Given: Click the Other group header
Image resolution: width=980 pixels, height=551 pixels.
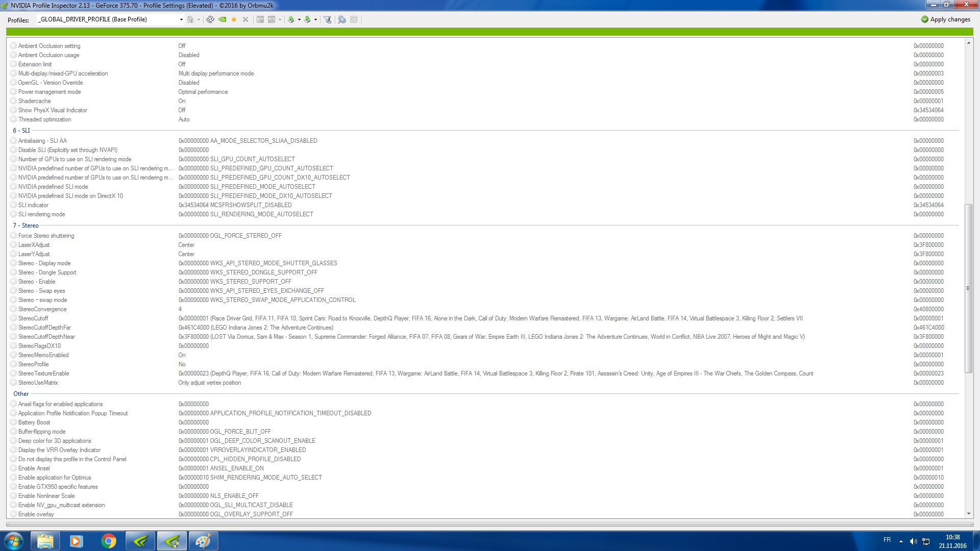Looking at the screenshot, I should pos(21,394).
